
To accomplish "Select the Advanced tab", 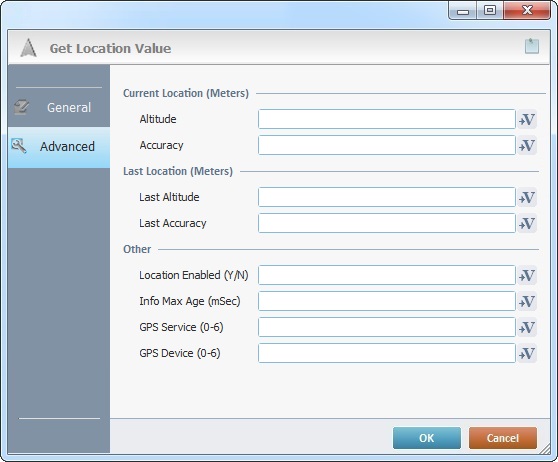I will click(59, 147).
